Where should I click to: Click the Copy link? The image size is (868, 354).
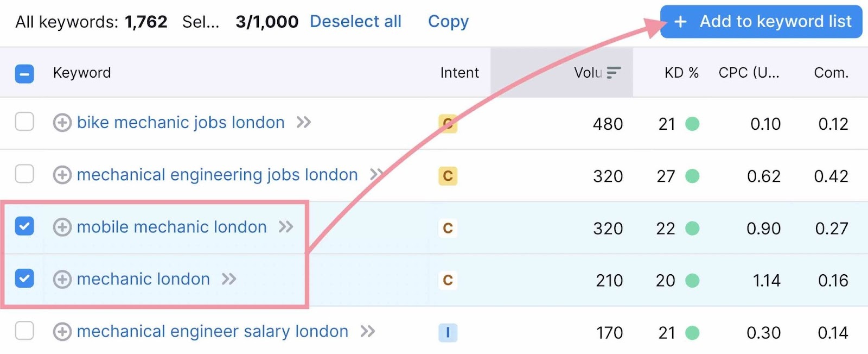click(448, 21)
